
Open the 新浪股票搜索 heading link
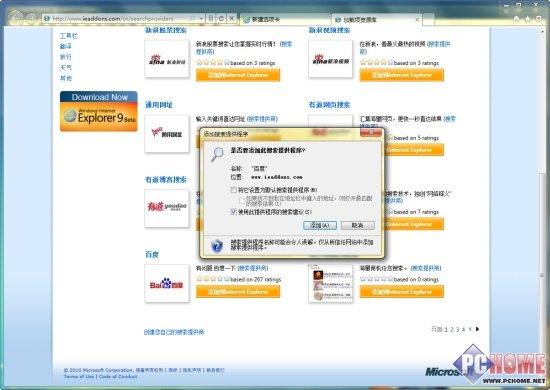click(166, 30)
